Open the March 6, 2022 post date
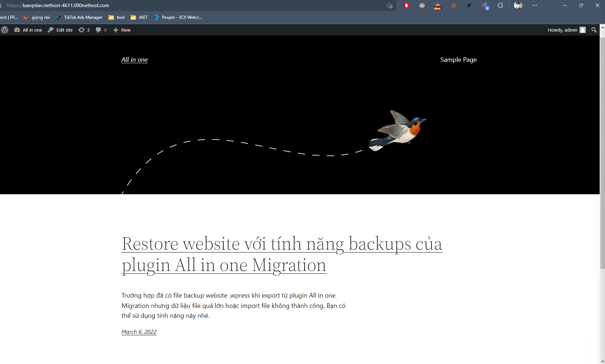 point(139,332)
